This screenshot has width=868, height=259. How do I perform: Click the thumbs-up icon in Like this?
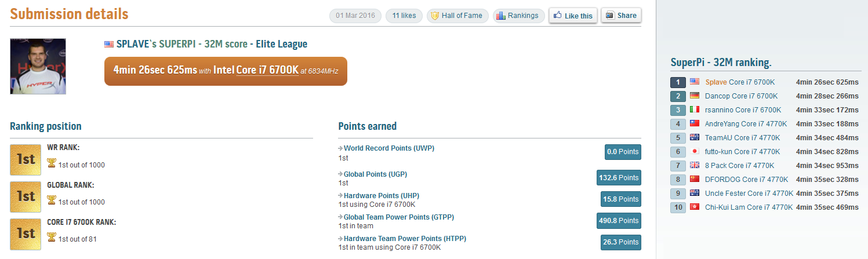coord(558,16)
